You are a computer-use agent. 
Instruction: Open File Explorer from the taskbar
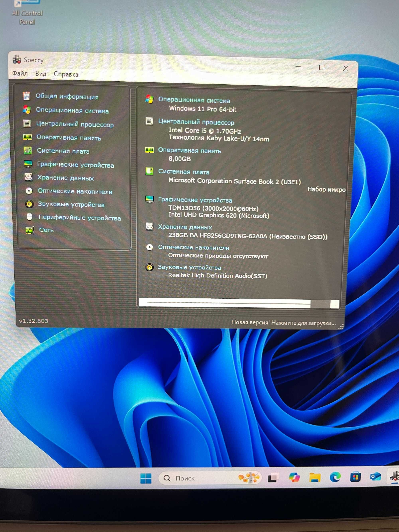tap(315, 477)
